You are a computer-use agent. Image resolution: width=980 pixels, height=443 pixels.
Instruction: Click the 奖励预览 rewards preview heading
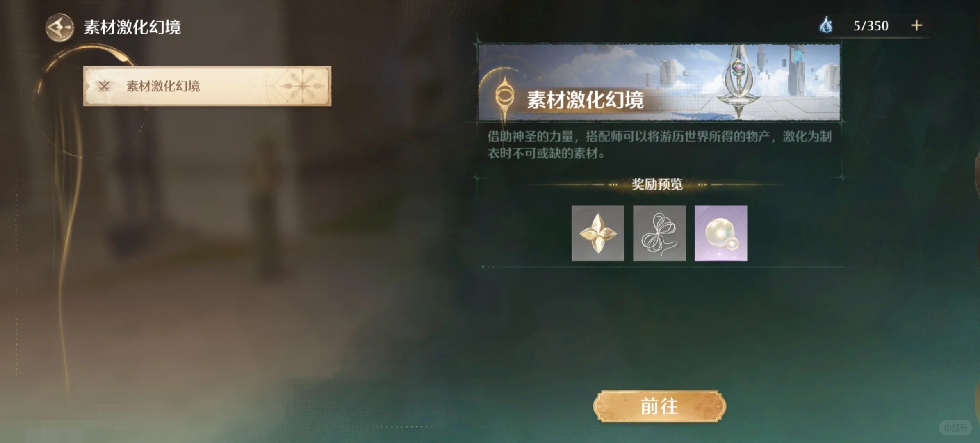point(657,185)
